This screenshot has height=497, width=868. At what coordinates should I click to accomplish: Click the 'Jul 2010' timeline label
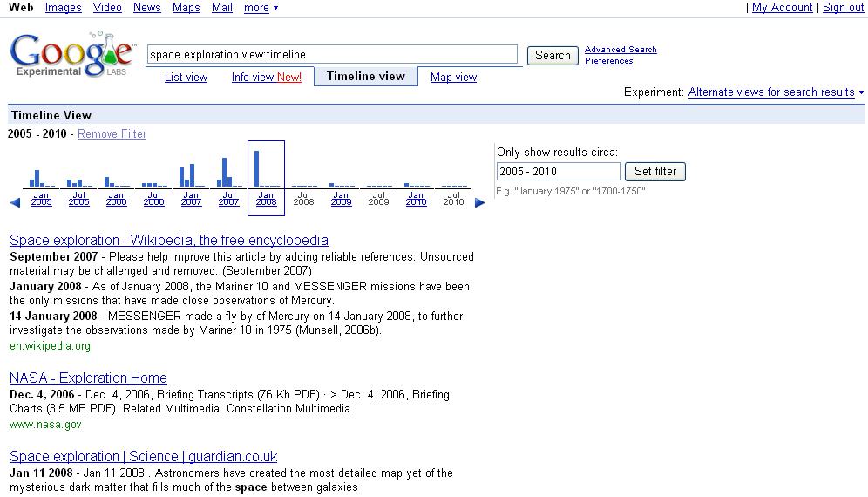click(x=453, y=198)
